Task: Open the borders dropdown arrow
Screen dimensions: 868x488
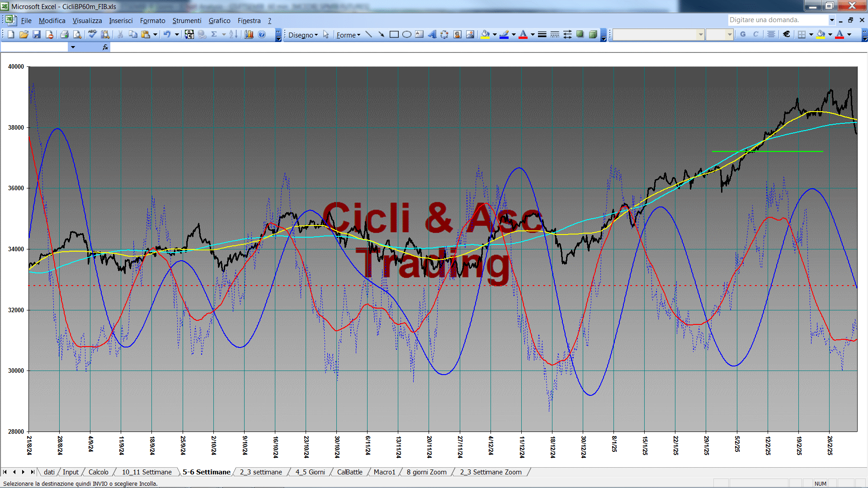Action: (811, 34)
